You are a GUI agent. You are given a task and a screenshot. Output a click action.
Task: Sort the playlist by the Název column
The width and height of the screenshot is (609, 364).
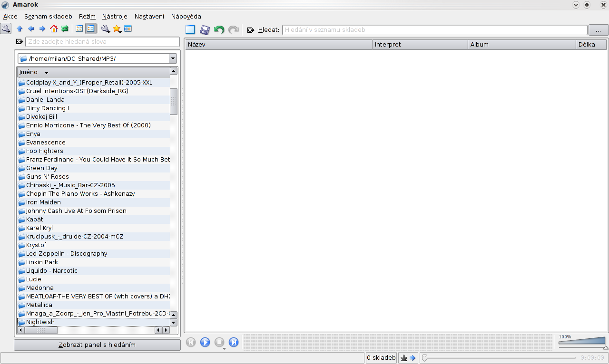[278, 45]
